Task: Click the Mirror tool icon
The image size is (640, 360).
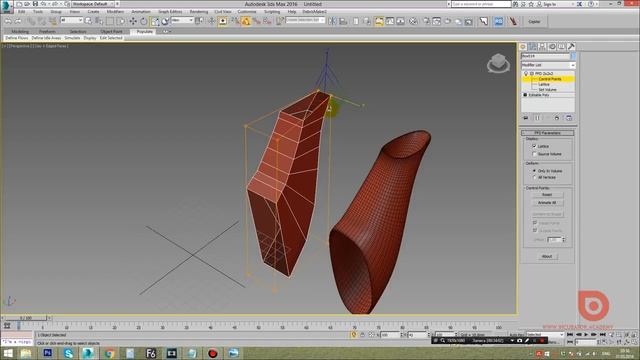Action: point(332,21)
